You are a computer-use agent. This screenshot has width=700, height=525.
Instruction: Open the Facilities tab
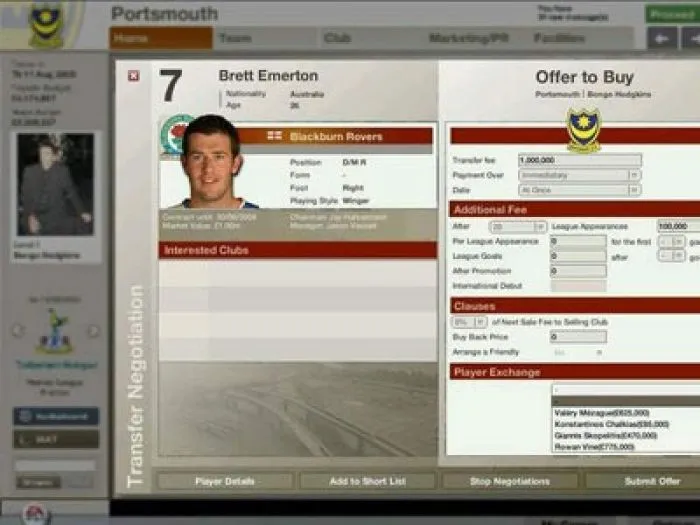pos(580,38)
